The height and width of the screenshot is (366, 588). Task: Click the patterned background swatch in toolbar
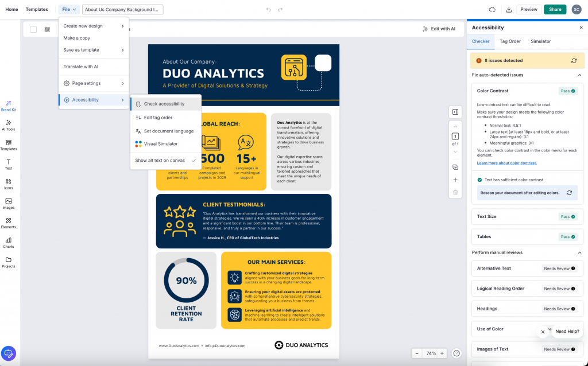point(47,29)
